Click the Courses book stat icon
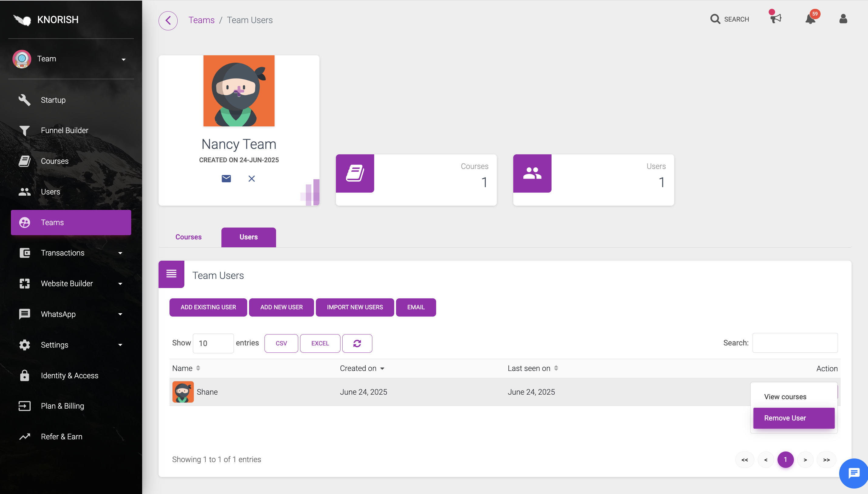The width and height of the screenshot is (868, 494). click(355, 173)
